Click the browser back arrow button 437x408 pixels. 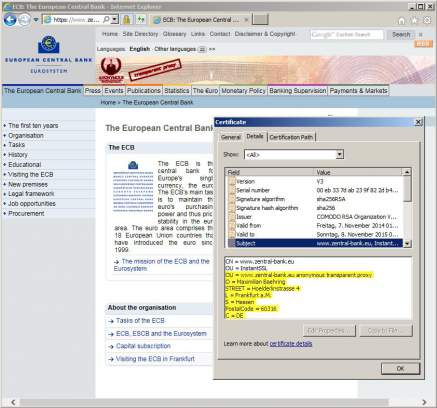pos(10,20)
